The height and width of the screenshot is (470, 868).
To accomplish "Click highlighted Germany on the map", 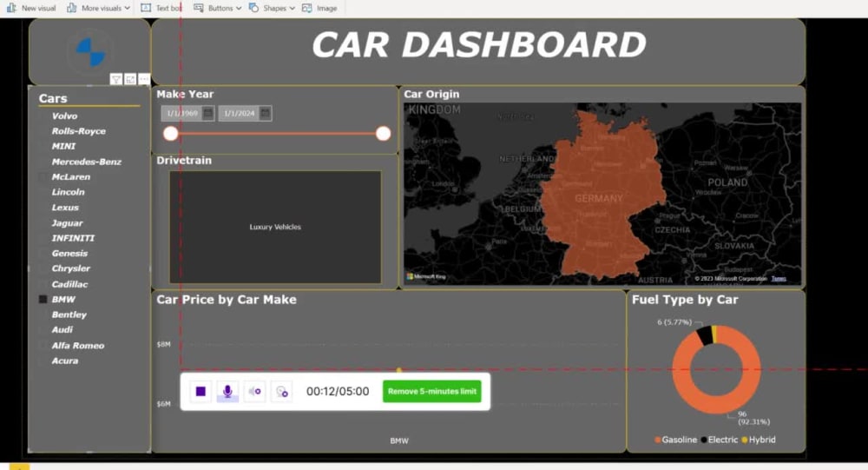I will pyautogui.click(x=601, y=194).
